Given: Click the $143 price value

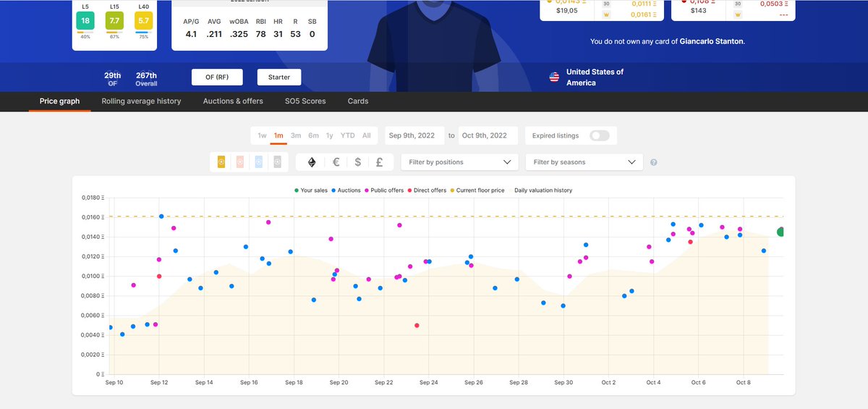Looking at the screenshot, I should (x=698, y=11).
